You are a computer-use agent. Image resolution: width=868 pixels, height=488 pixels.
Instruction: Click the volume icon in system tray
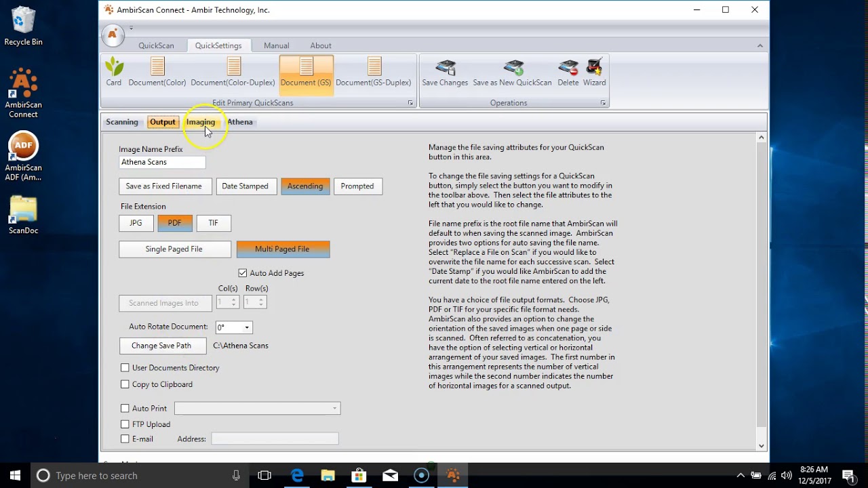pyautogui.click(x=787, y=476)
